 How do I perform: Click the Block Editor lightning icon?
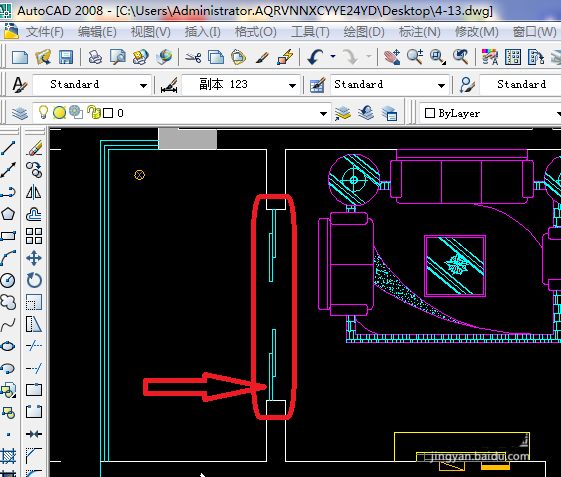pyautogui.click(x=285, y=57)
